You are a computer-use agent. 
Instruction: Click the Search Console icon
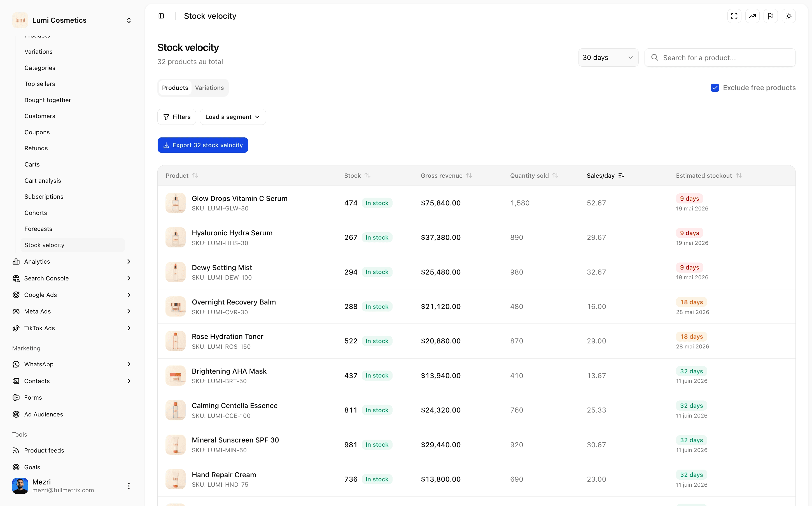click(x=16, y=278)
